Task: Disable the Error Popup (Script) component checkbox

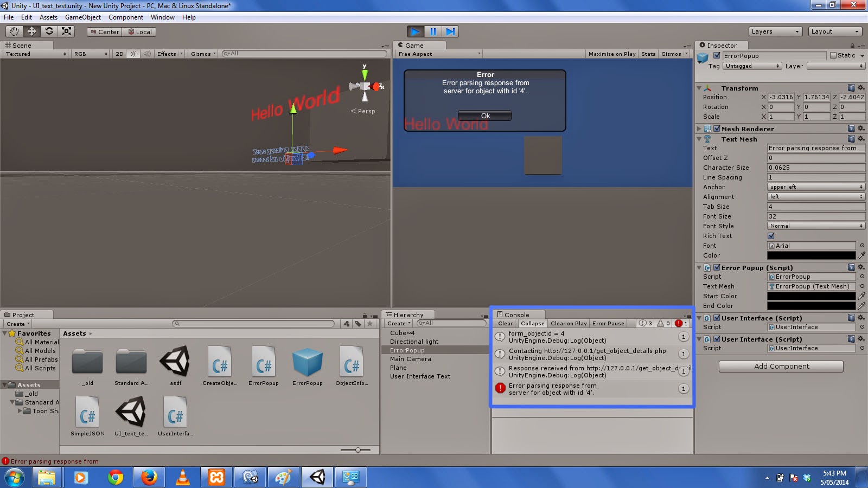Action: [x=717, y=267]
